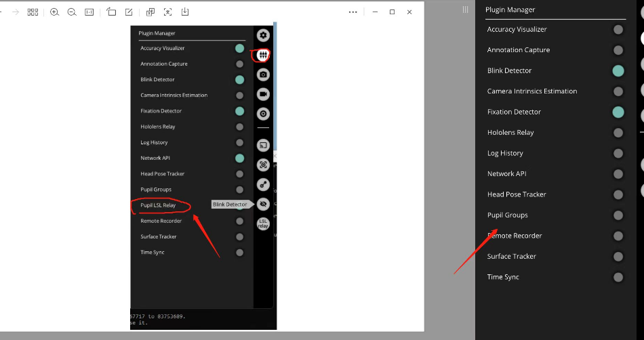Toggle Log History switch in the viewer picture
The height and width of the screenshot is (340, 644).
(x=239, y=143)
